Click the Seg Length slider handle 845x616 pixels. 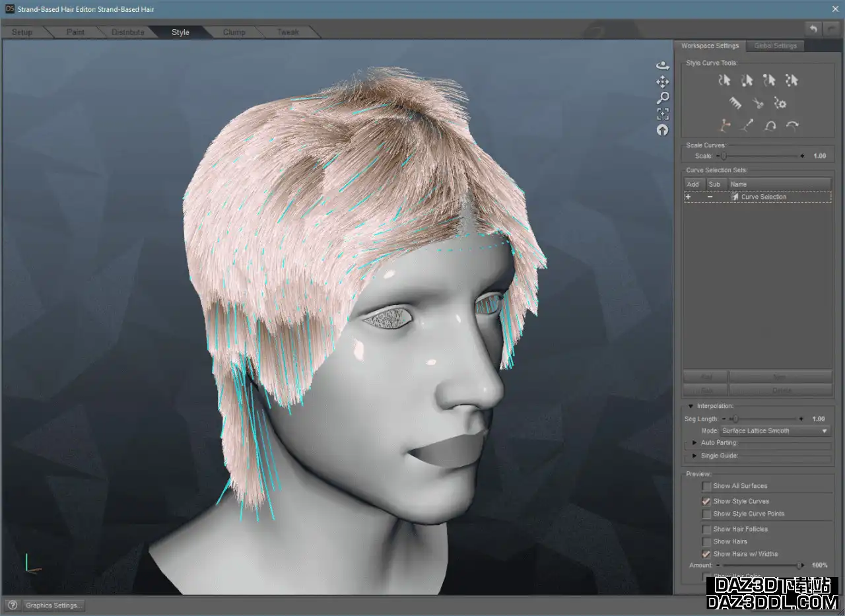[735, 419]
